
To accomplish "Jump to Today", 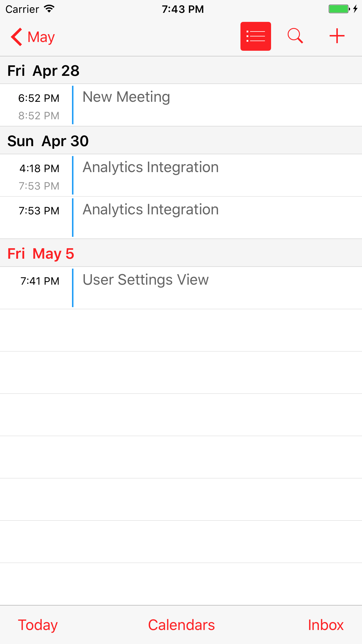I will [38, 625].
